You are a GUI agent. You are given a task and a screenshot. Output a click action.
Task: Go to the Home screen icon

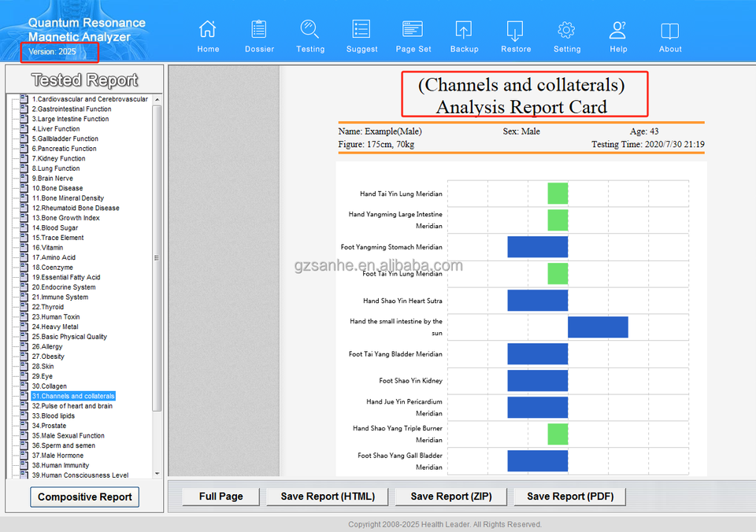pos(208,31)
